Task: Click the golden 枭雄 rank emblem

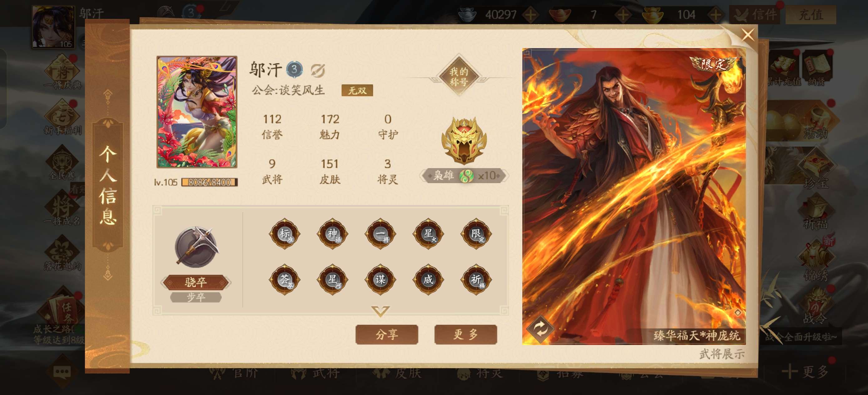Action: point(464,141)
